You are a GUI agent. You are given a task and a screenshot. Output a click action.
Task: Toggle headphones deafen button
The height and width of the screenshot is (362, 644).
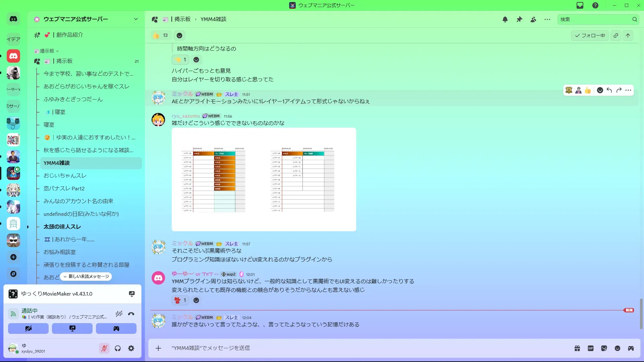coord(118,348)
